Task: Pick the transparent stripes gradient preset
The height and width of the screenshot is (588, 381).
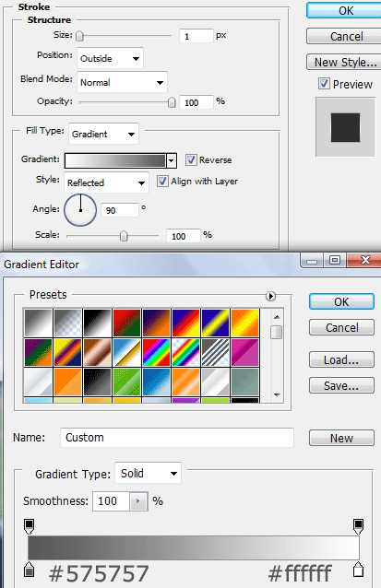Action: (x=215, y=352)
